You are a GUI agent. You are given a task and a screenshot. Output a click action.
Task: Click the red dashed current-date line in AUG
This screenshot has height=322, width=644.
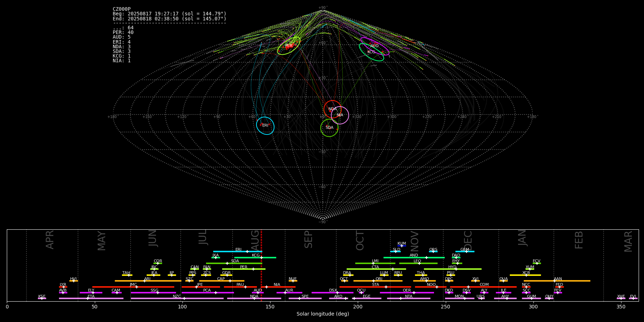(x=262, y=265)
